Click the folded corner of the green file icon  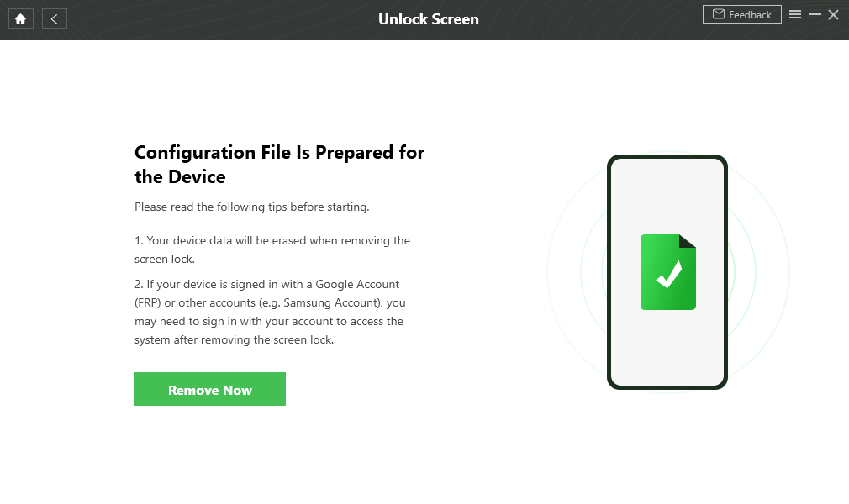pos(688,241)
